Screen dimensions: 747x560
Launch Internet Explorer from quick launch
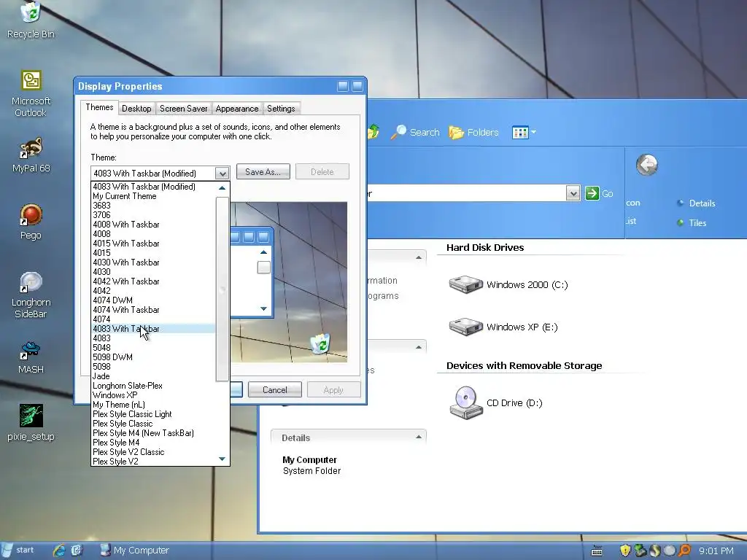click(x=59, y=550)
